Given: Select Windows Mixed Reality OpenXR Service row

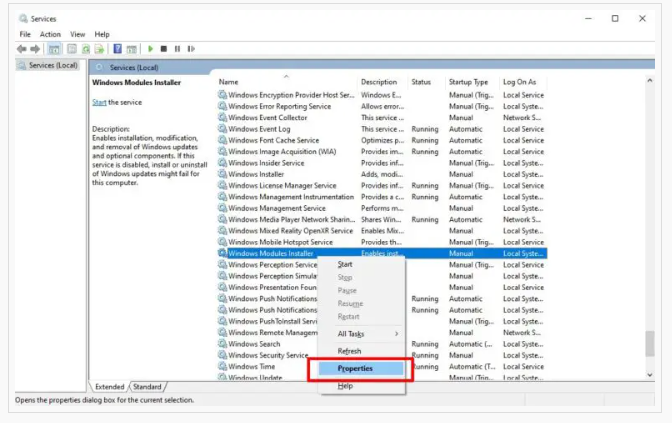Looking at the screenshot, I should (382, 231).
